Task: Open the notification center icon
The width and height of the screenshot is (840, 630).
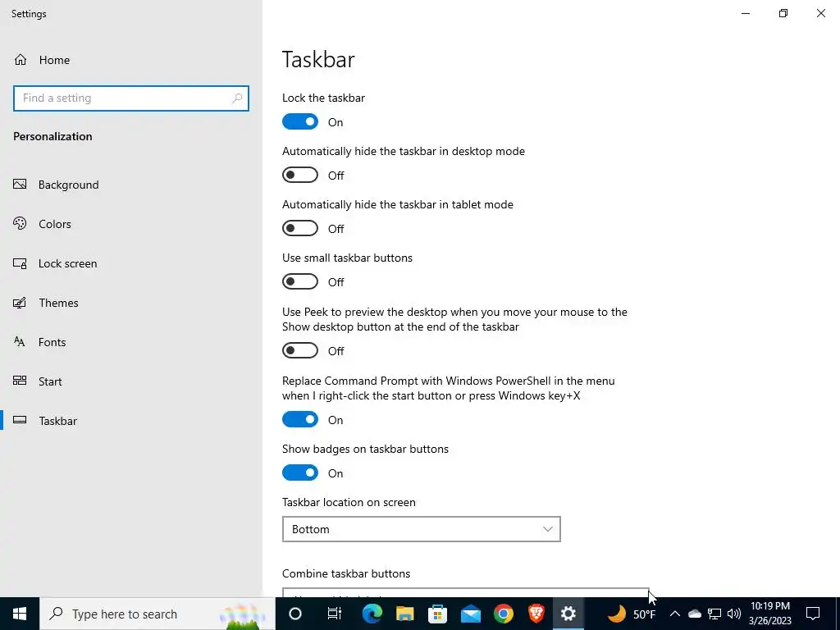Action: (813, 614)
